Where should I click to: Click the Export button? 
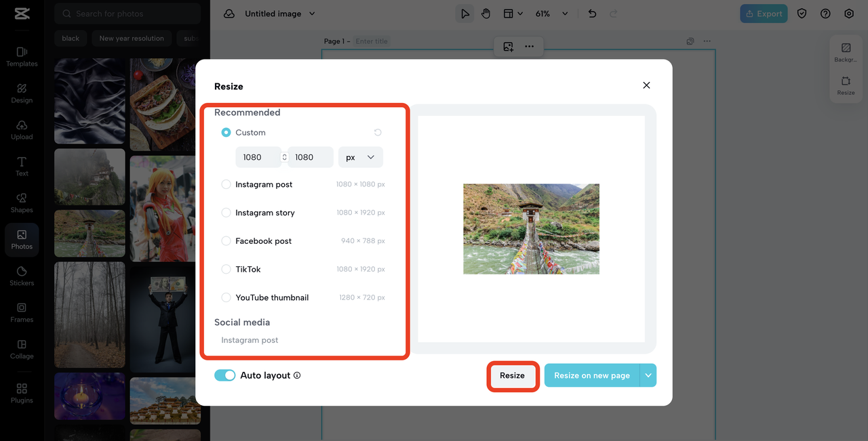764,14
